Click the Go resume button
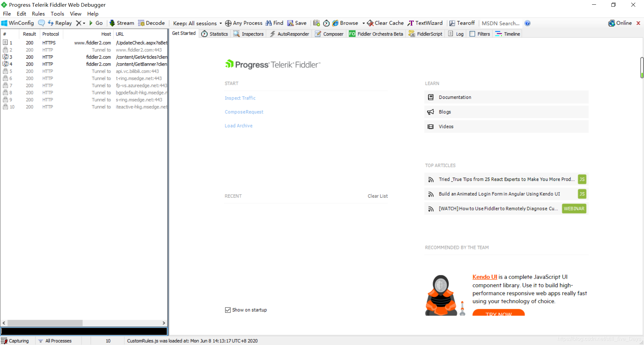The image size is (644, 345). pos(96,23)
